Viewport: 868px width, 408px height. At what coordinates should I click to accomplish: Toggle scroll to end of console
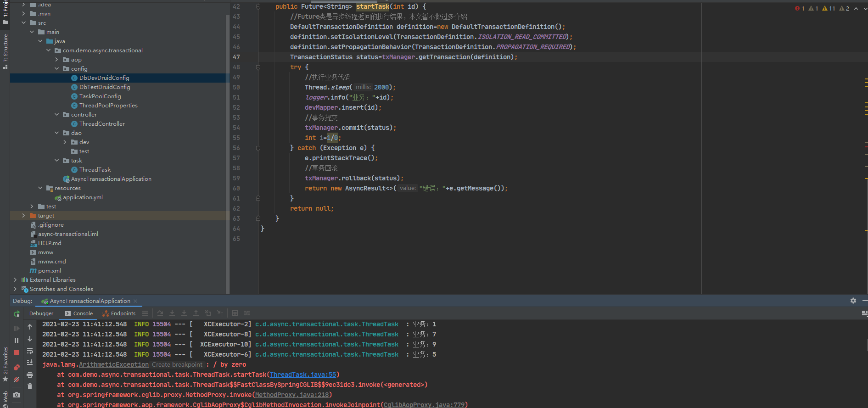point(30,363)
